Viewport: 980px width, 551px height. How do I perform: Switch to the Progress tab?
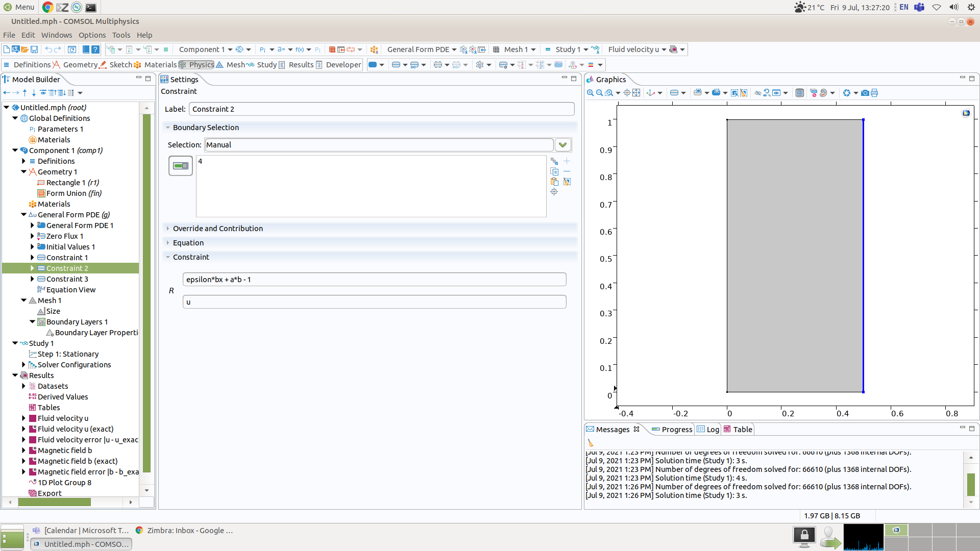676,430
